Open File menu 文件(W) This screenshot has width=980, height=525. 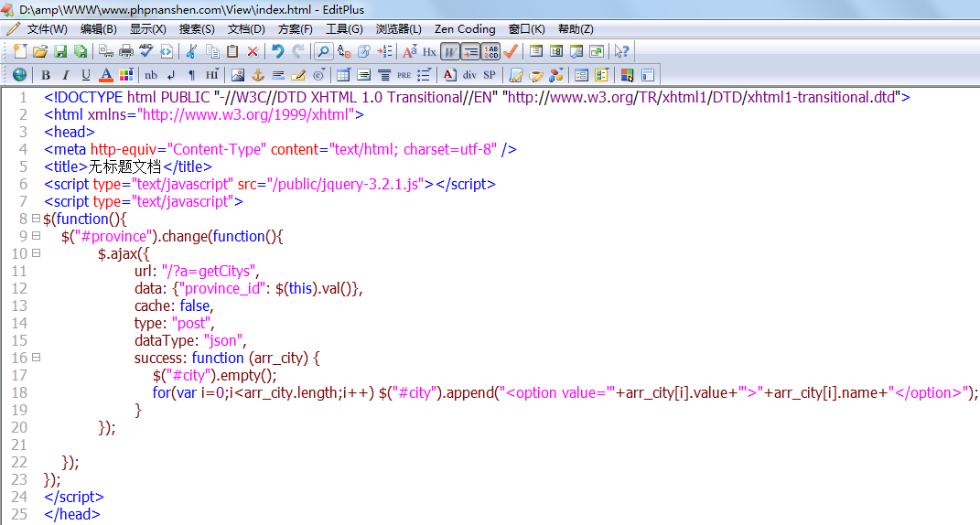pos(47,29)
